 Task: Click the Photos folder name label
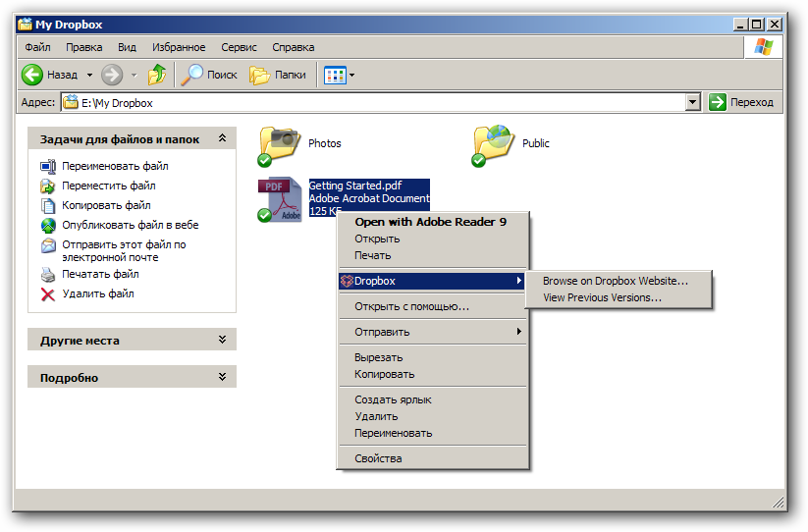(x=325, y=143)
